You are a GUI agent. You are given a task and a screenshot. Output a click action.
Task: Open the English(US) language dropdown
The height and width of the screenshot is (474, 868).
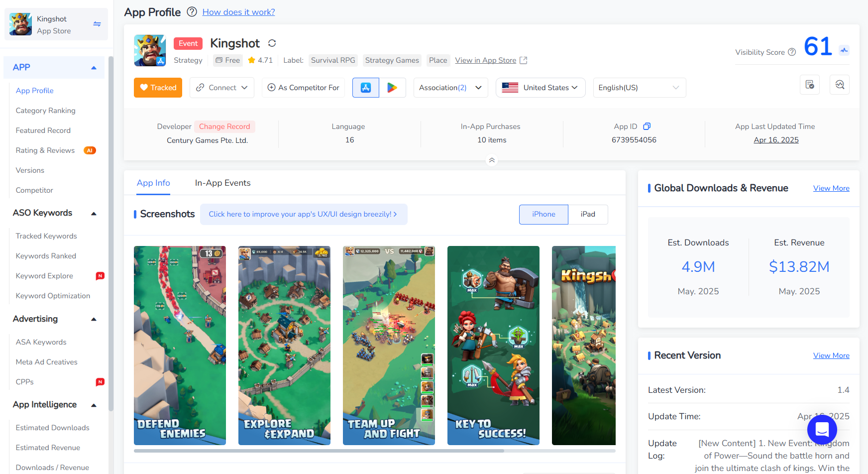point(640,88)
